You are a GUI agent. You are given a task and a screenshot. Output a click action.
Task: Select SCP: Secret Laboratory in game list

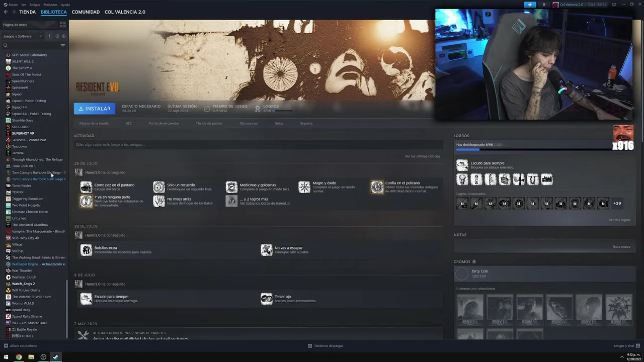click(29, 55)
